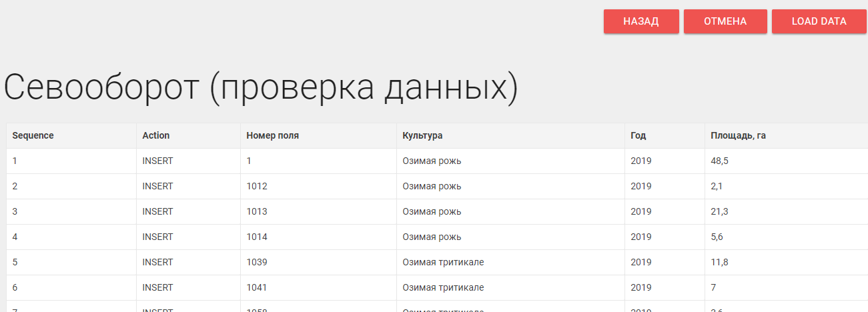
Task: Select field number cell 1012
Action: coord(257,186)
